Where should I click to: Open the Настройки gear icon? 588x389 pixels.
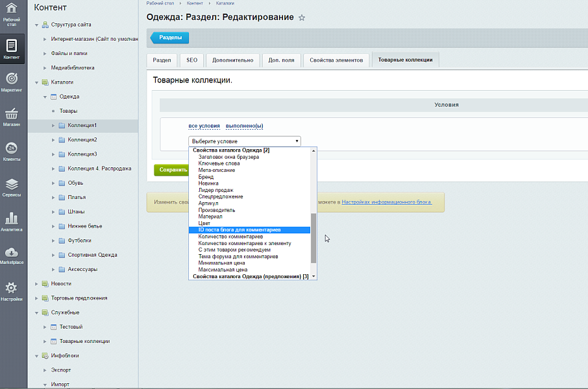tap(11, 290)
